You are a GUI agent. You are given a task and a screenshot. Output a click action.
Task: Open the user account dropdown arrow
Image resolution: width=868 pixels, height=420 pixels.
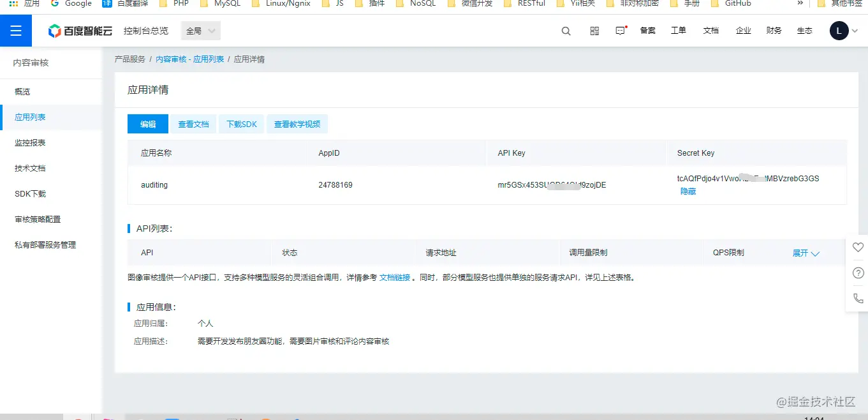point(855,31)
